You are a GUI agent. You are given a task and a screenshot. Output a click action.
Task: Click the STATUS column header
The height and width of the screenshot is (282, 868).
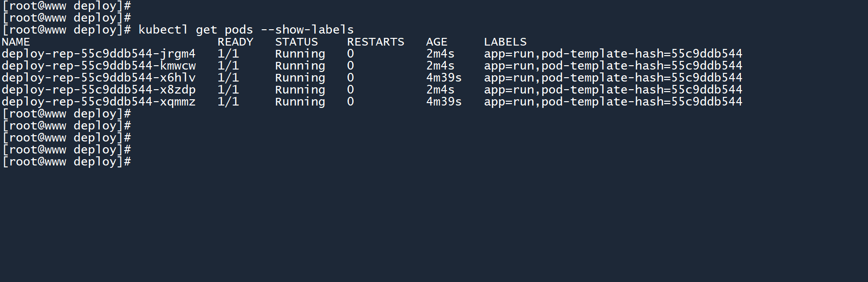296,42
